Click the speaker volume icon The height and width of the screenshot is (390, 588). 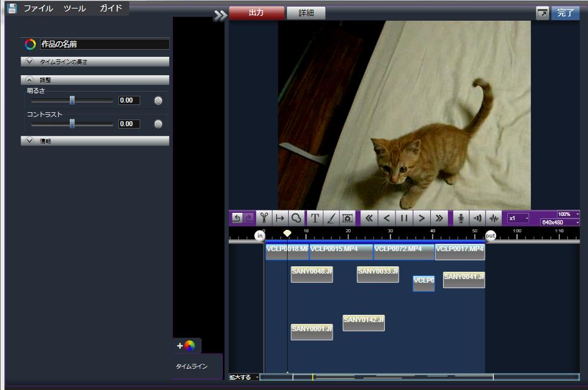tap(478, 218)
